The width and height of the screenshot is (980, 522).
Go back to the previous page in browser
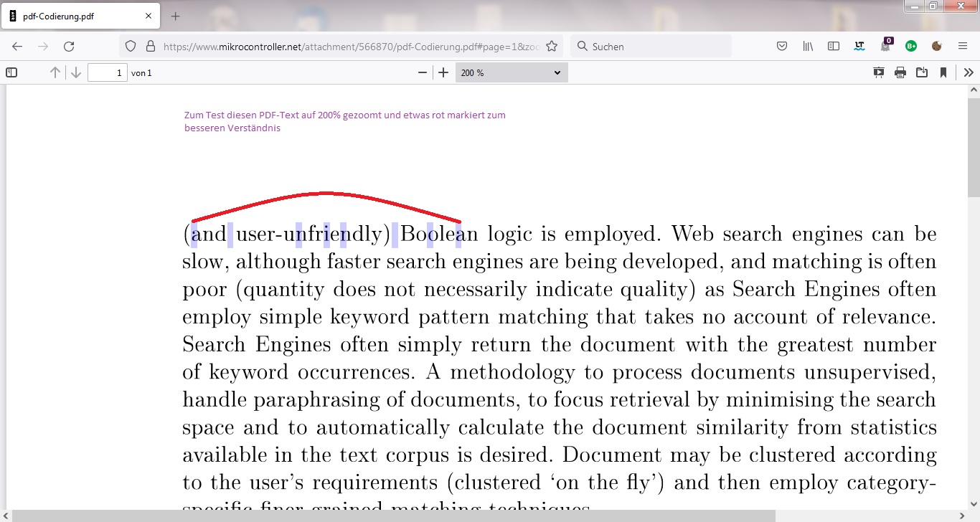point(17,46)
